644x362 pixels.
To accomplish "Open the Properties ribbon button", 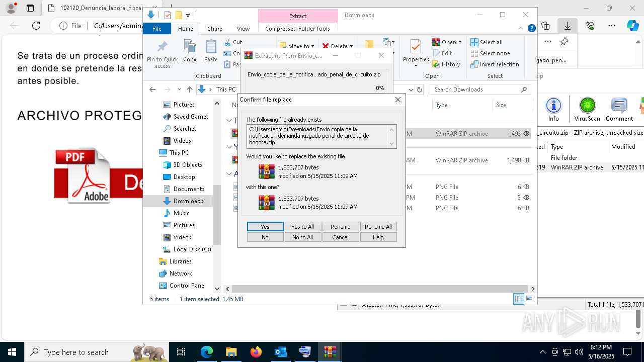I will (x=416, y=53).
